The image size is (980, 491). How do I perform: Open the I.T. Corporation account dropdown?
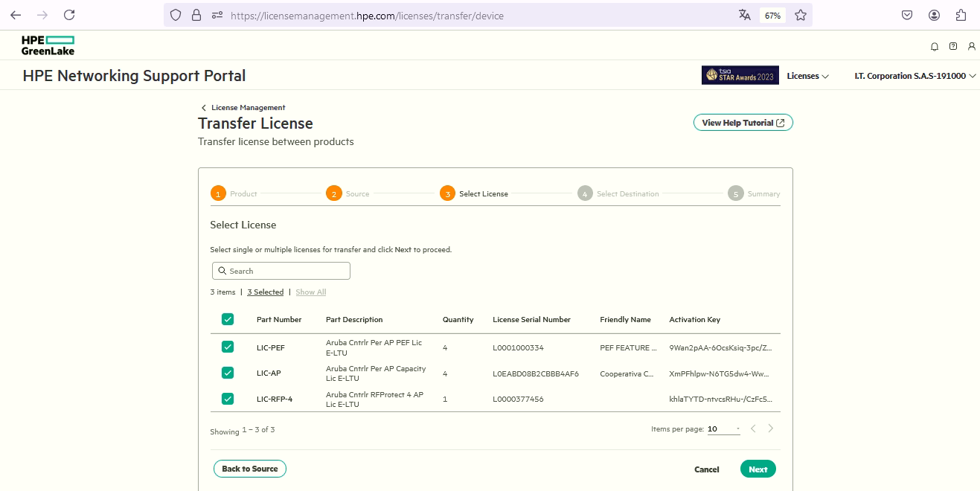point(915,76)
